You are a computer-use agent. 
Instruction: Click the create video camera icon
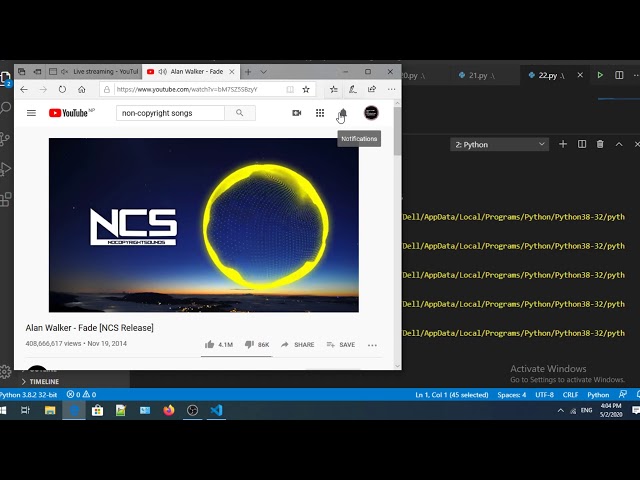pos(297,113)
